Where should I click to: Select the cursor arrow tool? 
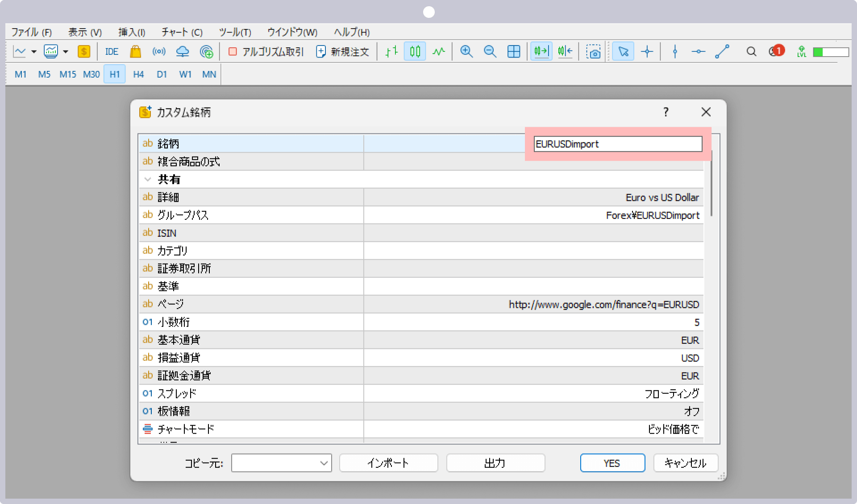point(623,52)
